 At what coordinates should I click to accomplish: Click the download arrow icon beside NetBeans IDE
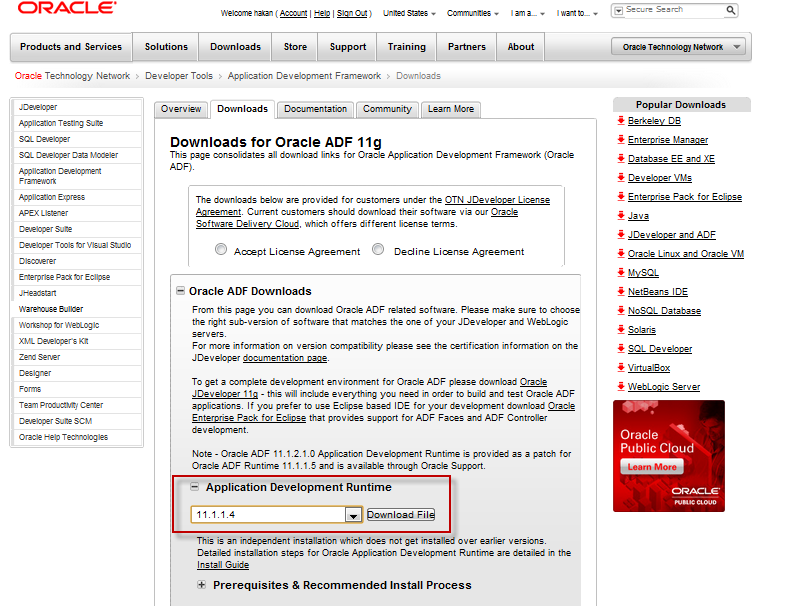621,291
